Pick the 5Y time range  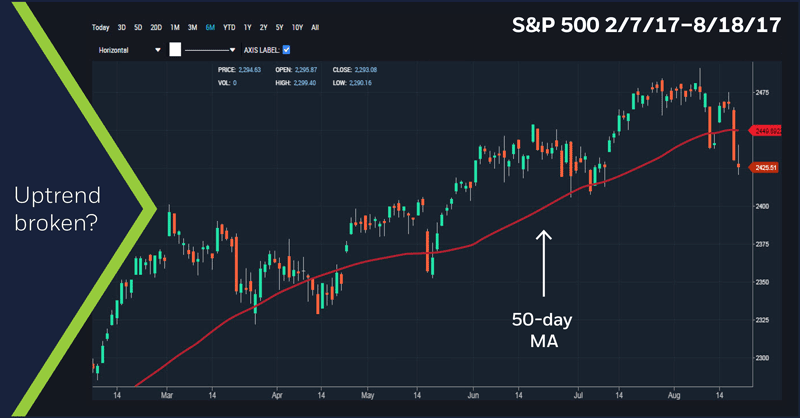point(279,27)
